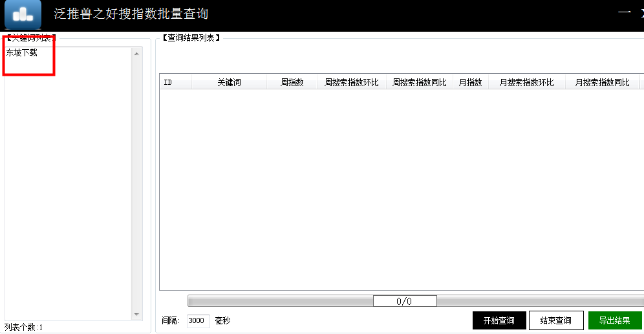This screenshot has height=334, width=644.
Task: Stop the query with 结束查询
Action: [x=556, y=320]
